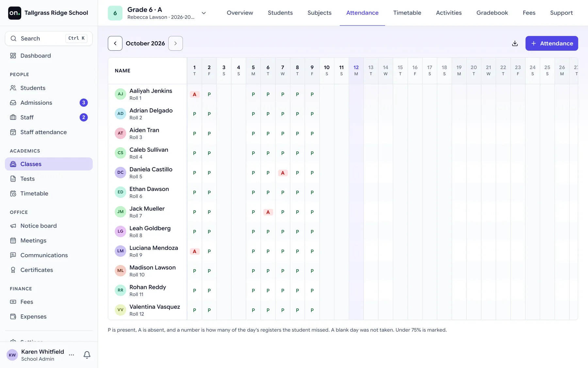
Task: Expand the Grade 6 · A class dropdown
Action: click(204, 13)
